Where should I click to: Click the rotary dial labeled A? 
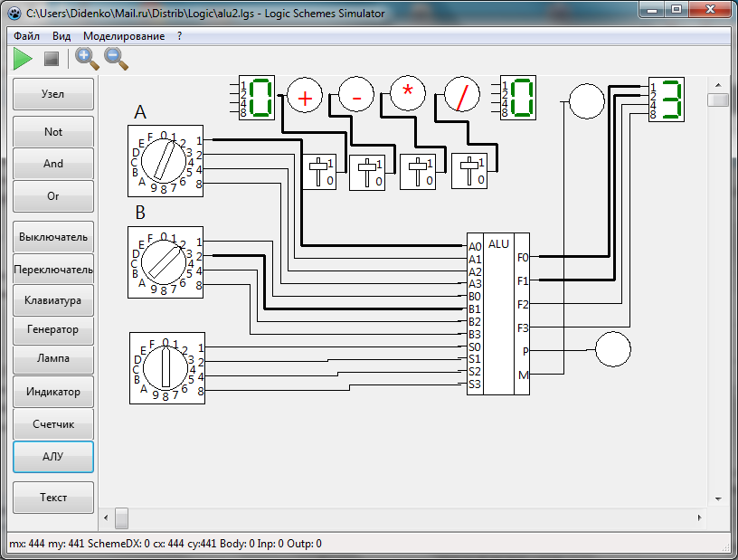click(x=163, y=162)
